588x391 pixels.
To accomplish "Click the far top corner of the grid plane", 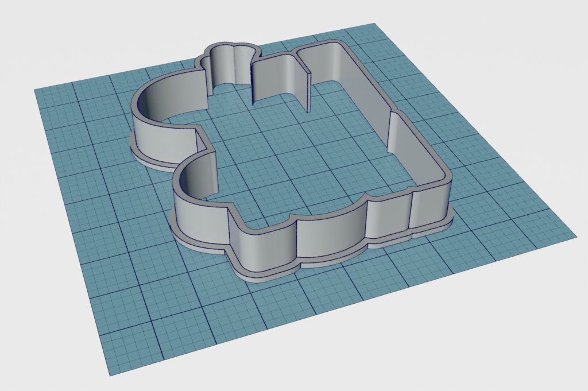I will [374, 25].
